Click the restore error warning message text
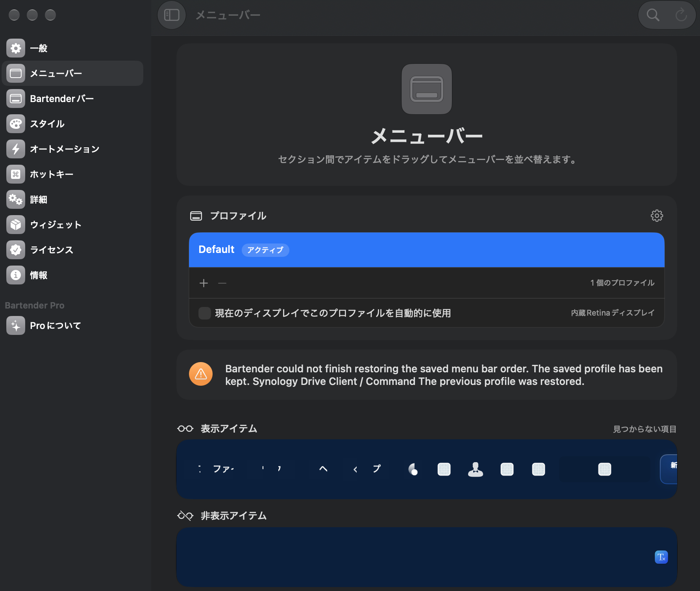 (x=444, y=375)
